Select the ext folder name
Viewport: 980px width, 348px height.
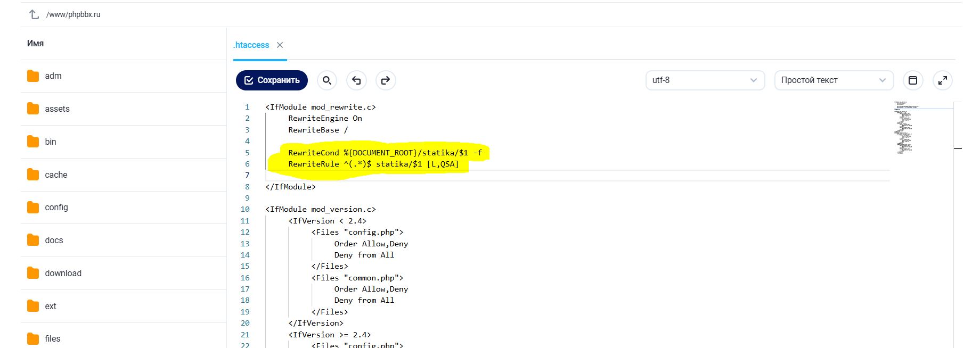[51, 306]
